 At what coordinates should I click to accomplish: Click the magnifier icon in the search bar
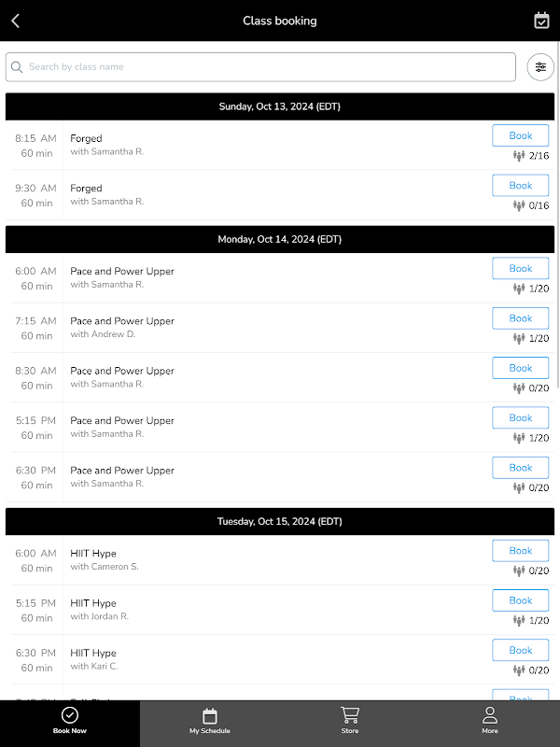click(x=17, y=67)
